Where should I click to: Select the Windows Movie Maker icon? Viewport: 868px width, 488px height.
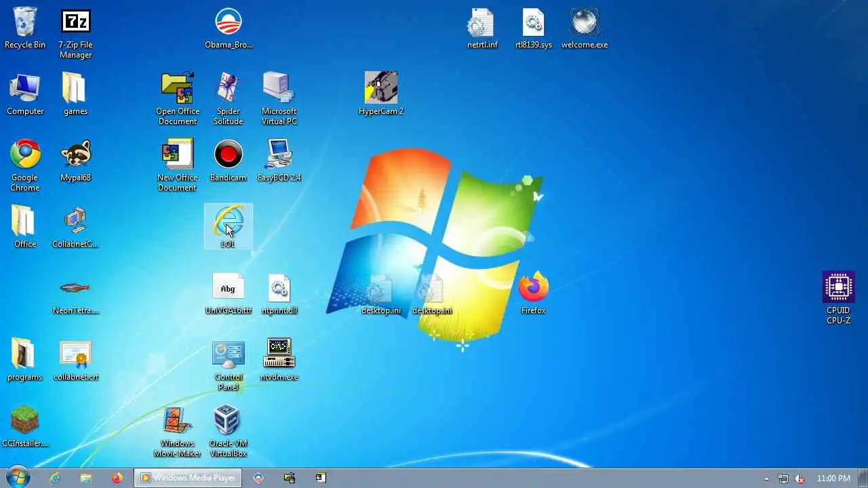[177, 432]
